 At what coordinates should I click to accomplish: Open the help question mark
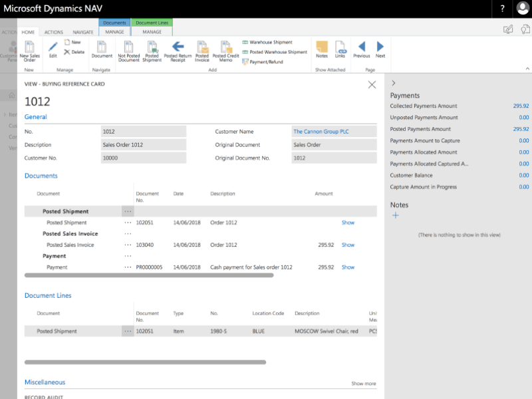pyautogui.click(x=503, y=9)
